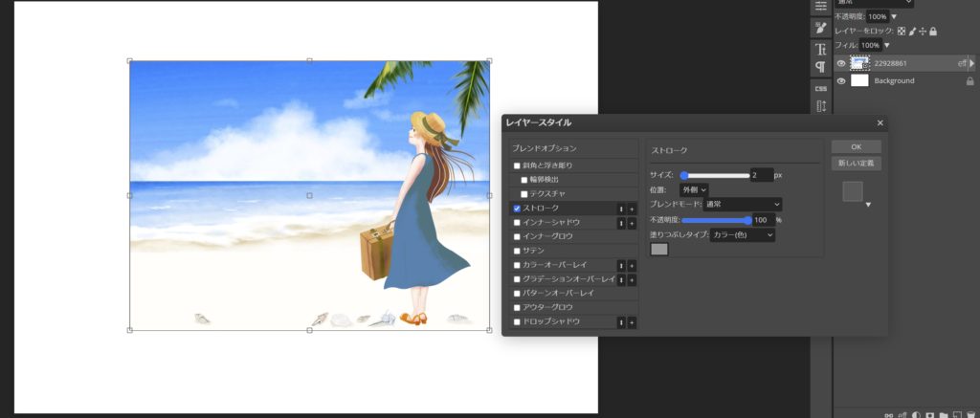980x418 pixels.
Task: Hide the Background layer with eye icon
Action: point(841,81)
